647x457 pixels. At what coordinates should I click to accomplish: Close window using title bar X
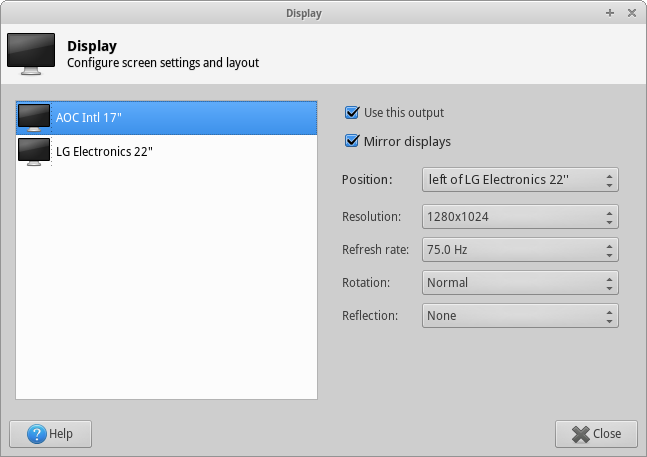pos(632,13)
